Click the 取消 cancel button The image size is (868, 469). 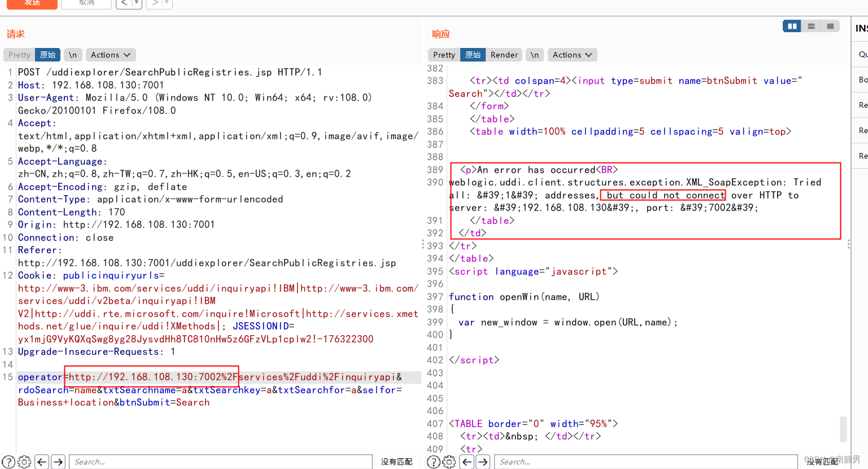tap(87, 3)
